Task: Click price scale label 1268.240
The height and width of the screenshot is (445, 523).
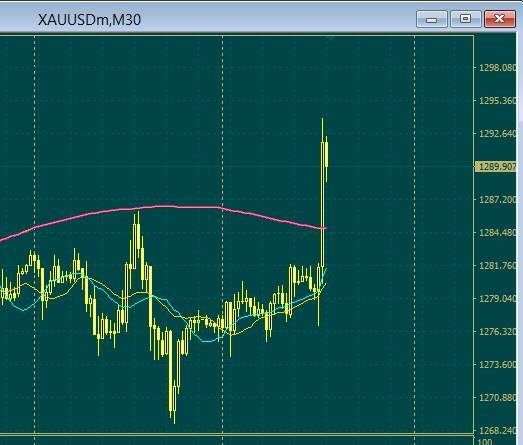Action: tap(497, 431)
